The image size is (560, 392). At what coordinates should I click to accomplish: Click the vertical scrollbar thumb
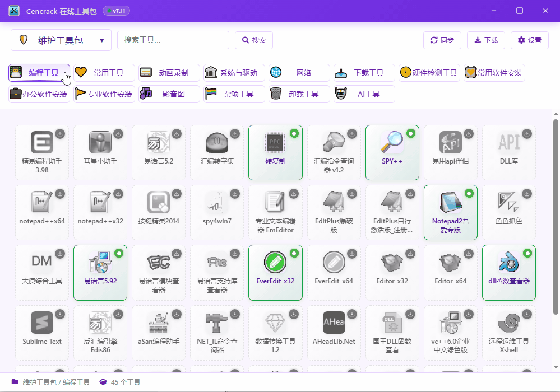[556, 217]
